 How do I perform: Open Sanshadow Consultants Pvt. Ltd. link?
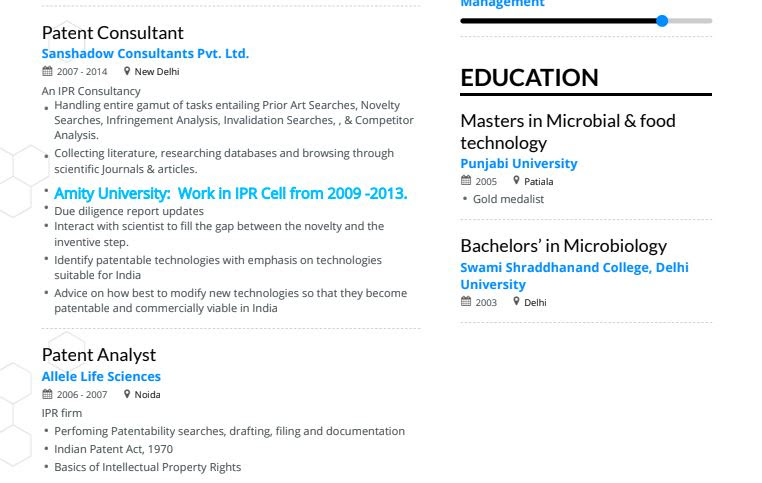click(145, 53)
